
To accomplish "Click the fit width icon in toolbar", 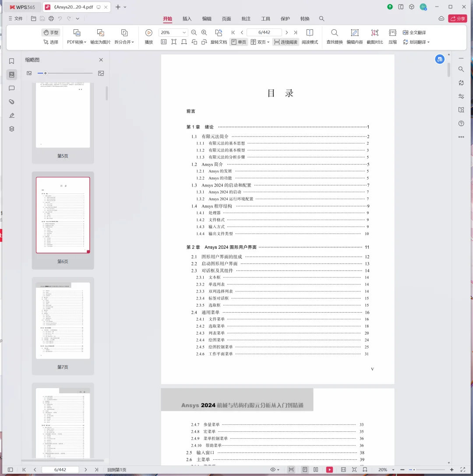I will point(184,42).
